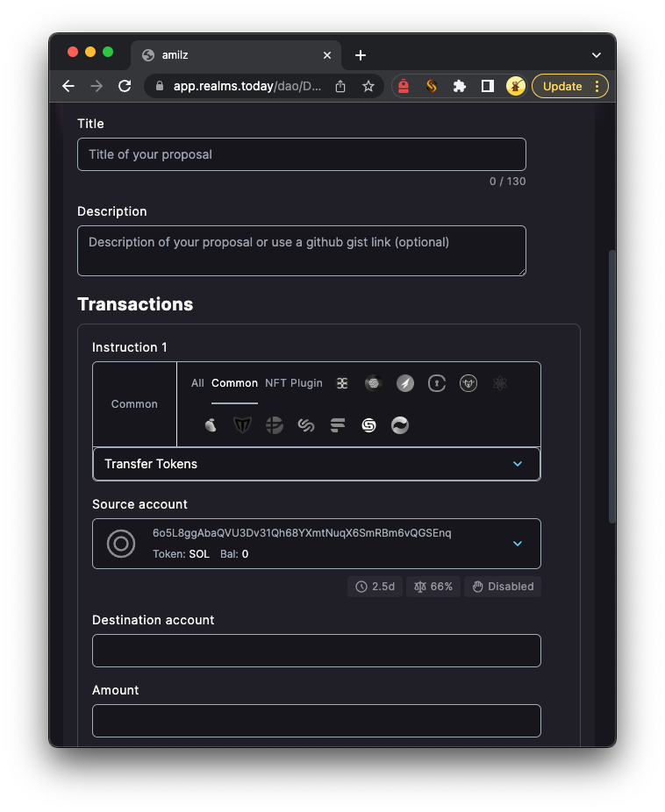Bookmark this page with the star icon
The height and width of the screenshot is (812, 665).
(368, 86)
